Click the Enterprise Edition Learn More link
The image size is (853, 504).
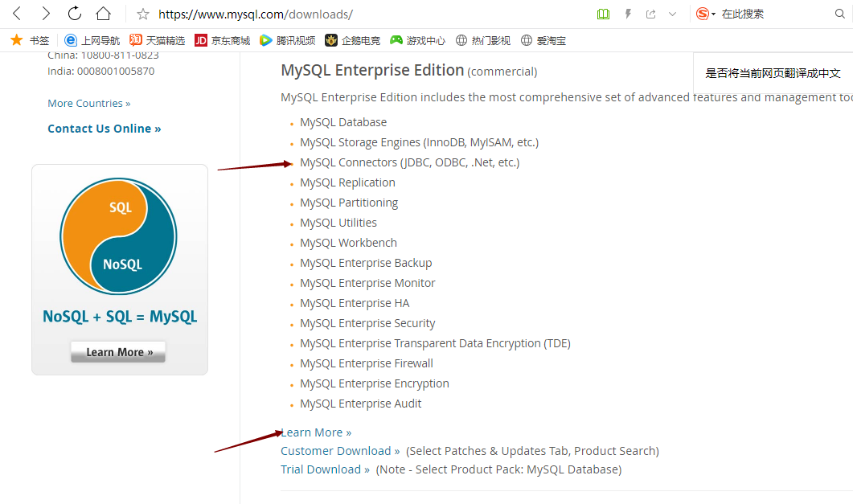pyautogui.click(x=316, y=432)
